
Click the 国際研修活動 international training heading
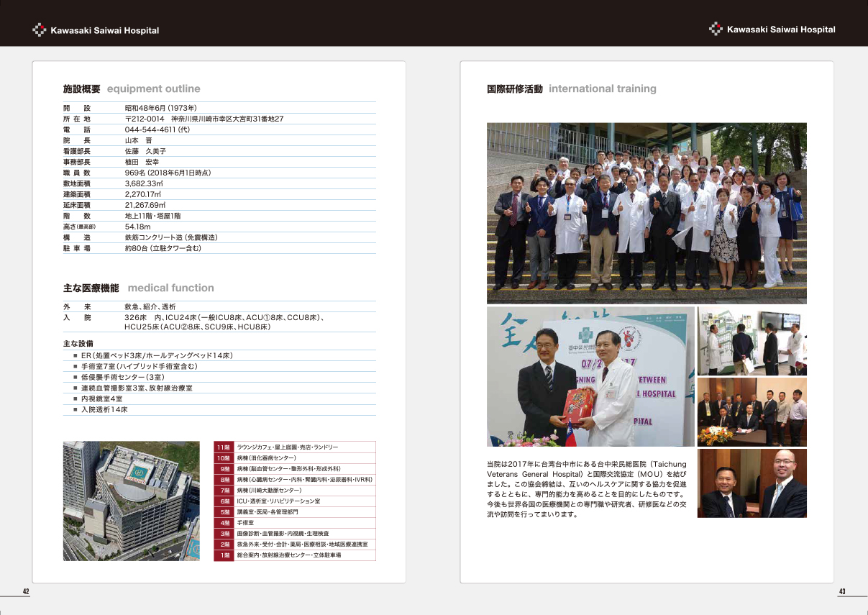[571, 88]
